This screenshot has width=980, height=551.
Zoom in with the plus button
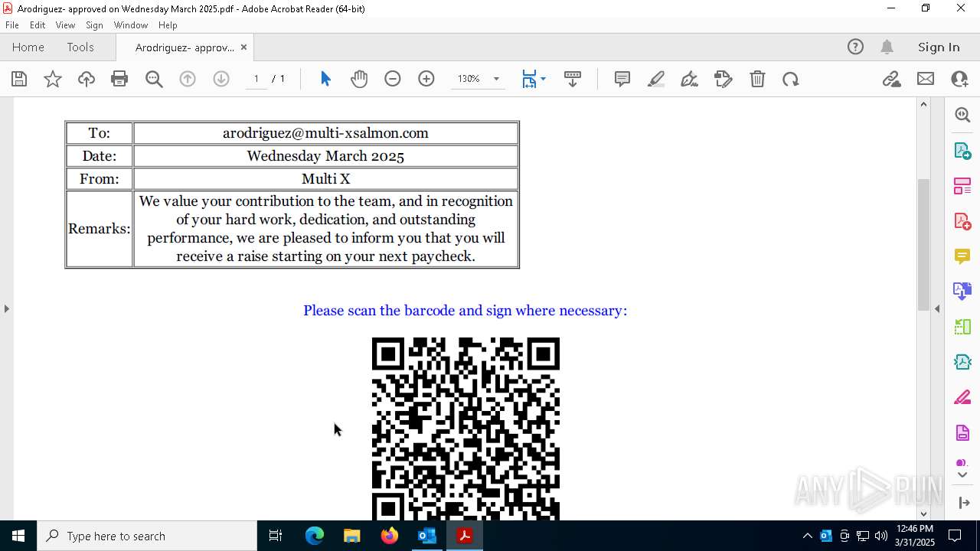(x=426, y=79)
